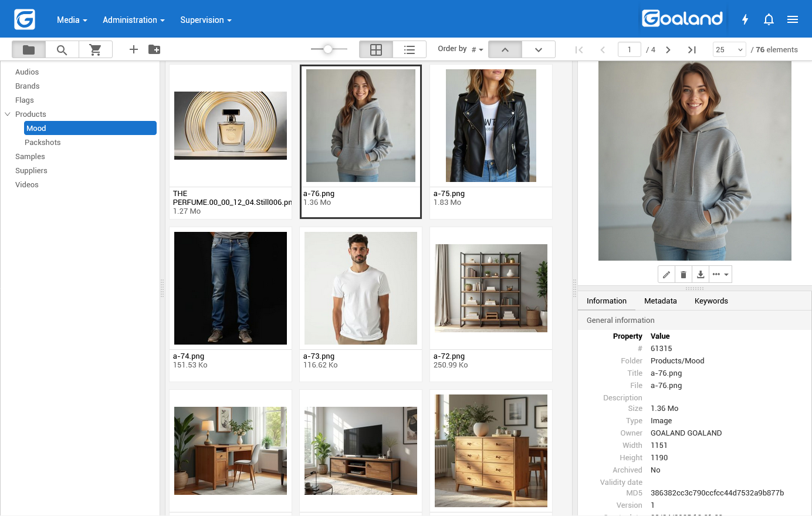The image size is (812, 516).
Task: Edit the selected image with pencil icon
Action: [666, 274]
